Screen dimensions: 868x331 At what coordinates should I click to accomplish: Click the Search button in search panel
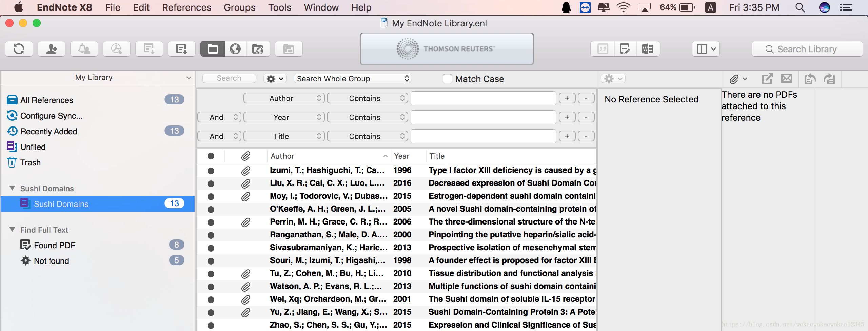point(229,78)
